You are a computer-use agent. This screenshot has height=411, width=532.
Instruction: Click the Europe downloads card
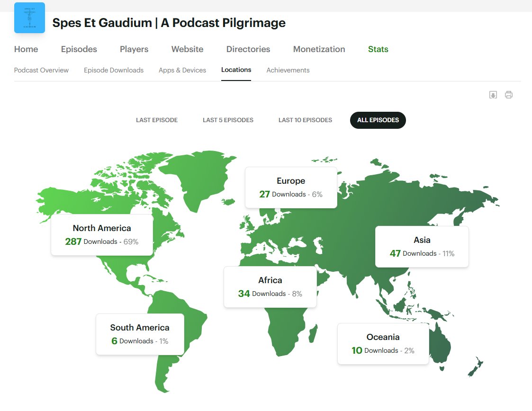pyautogui.click(x=291, y=188)
